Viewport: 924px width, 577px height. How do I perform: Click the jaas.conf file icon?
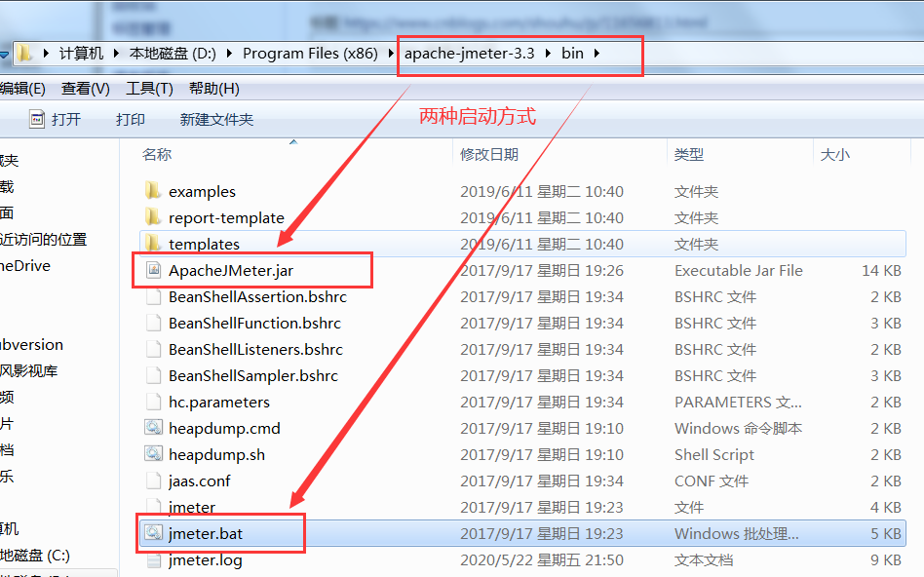(x=153, y=481)
